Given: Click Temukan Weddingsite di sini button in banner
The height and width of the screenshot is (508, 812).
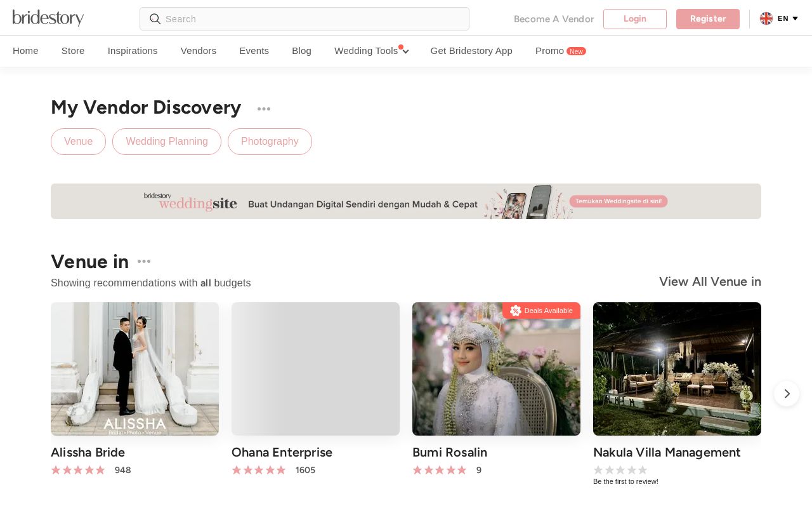Looking at the screenshot, I should pos(619,201).
